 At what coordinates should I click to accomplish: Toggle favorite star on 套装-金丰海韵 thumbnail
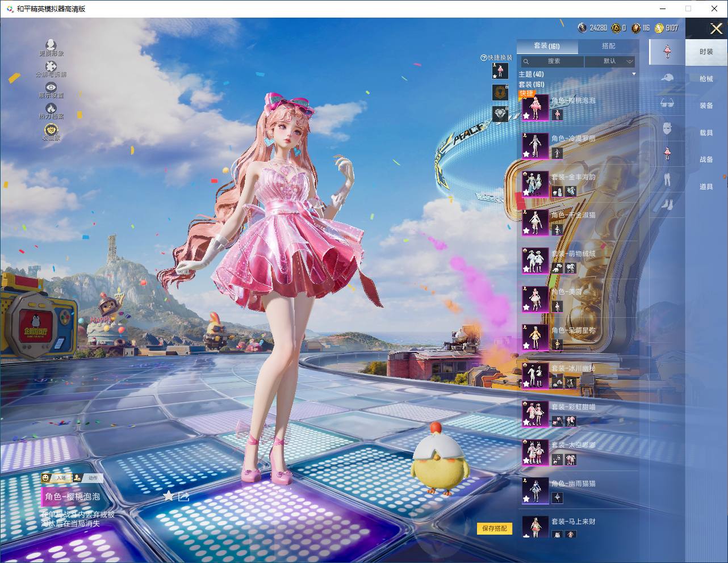point(526,192)
